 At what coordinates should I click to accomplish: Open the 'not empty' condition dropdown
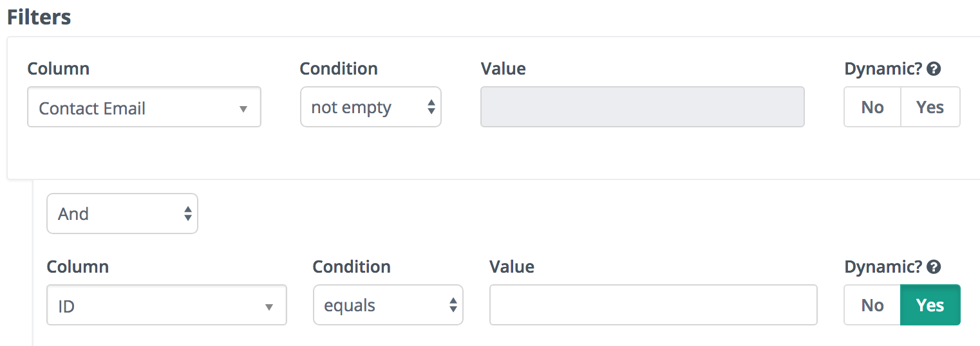coord(371,107)
